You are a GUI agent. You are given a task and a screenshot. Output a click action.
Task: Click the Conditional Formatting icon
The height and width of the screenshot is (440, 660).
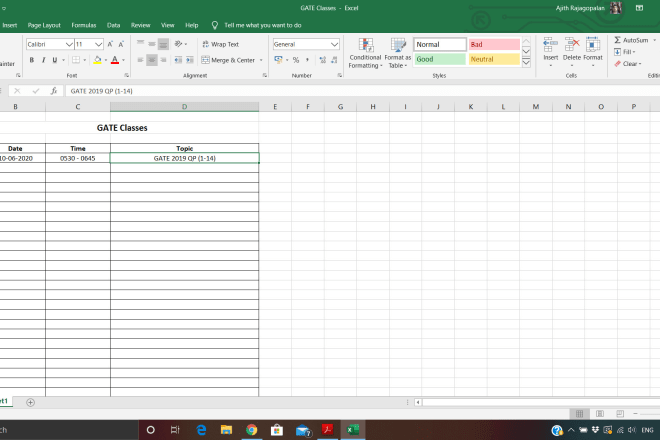[x=365, y=45]
